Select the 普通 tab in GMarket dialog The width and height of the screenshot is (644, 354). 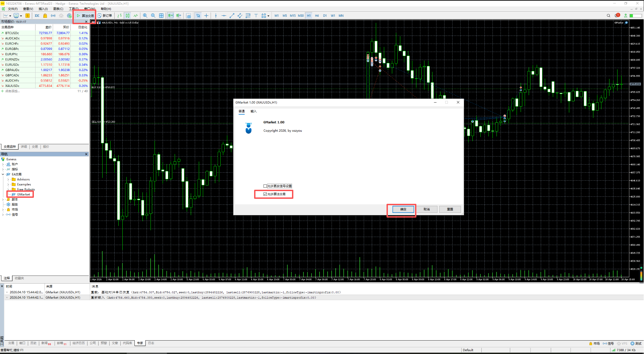[242, 112]
